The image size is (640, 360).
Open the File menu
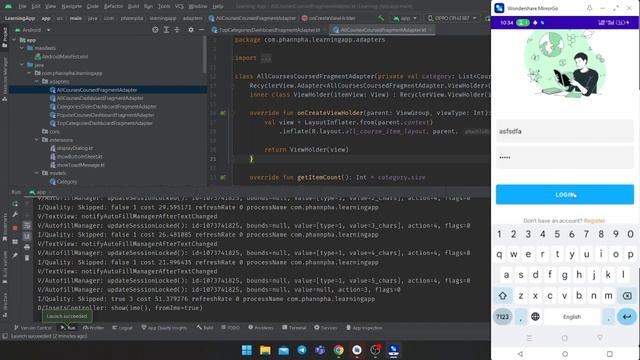click(22, 6)
